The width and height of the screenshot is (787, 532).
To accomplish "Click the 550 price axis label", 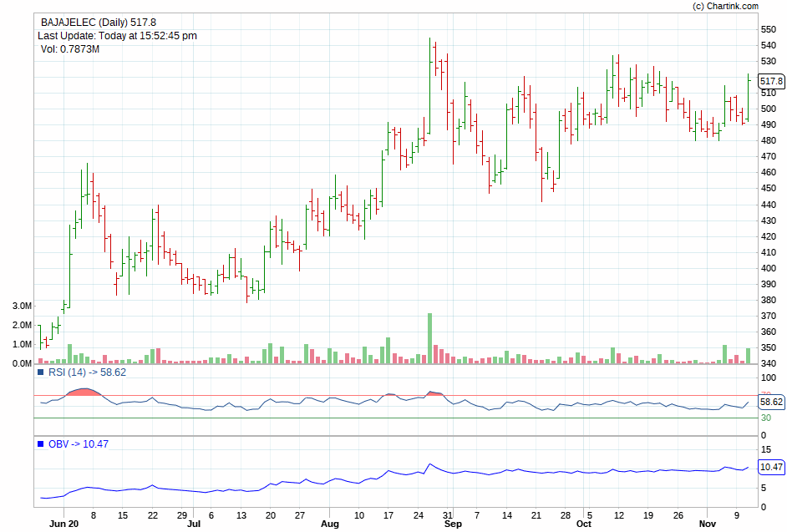I will coord(769,29).
